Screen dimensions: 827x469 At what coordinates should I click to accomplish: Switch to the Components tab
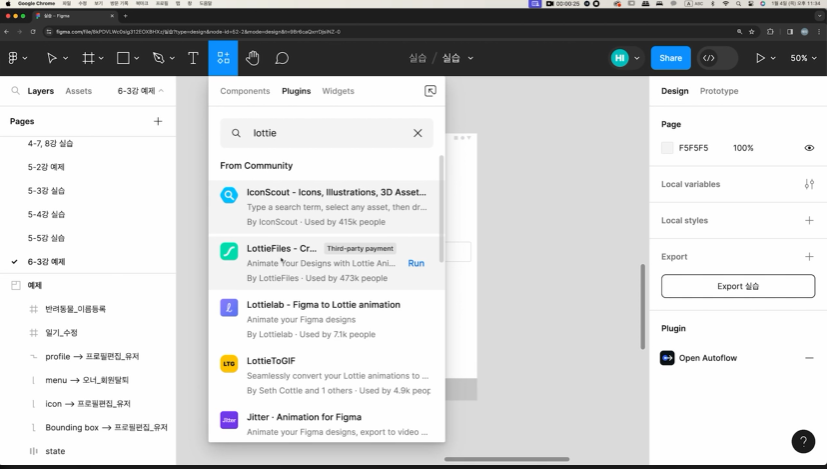(245, 91)
